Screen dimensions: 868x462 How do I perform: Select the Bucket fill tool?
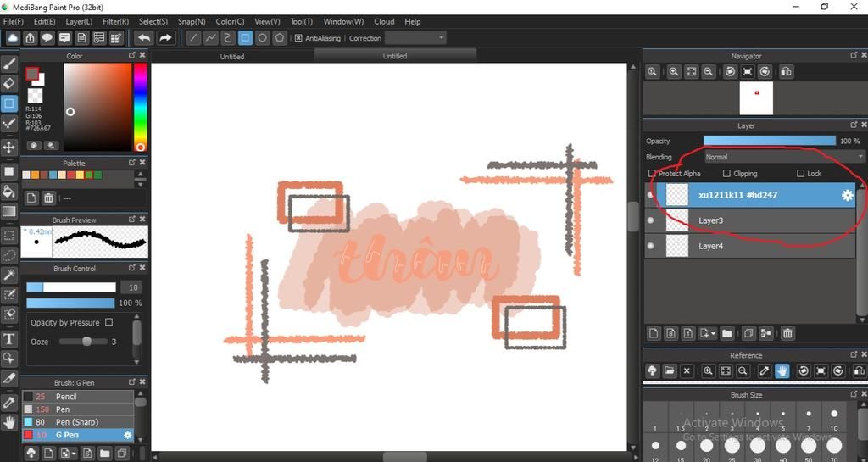[8, 192]
